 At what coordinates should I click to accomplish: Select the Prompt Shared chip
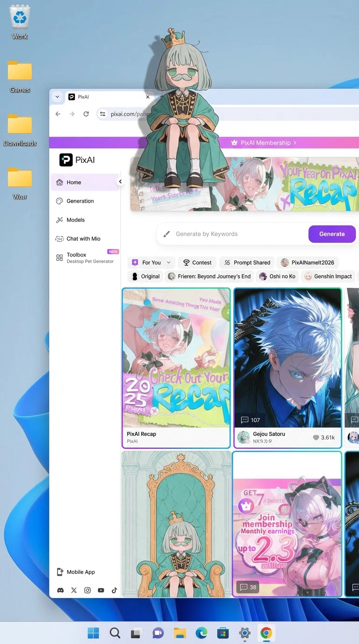[x=247, y=263]
